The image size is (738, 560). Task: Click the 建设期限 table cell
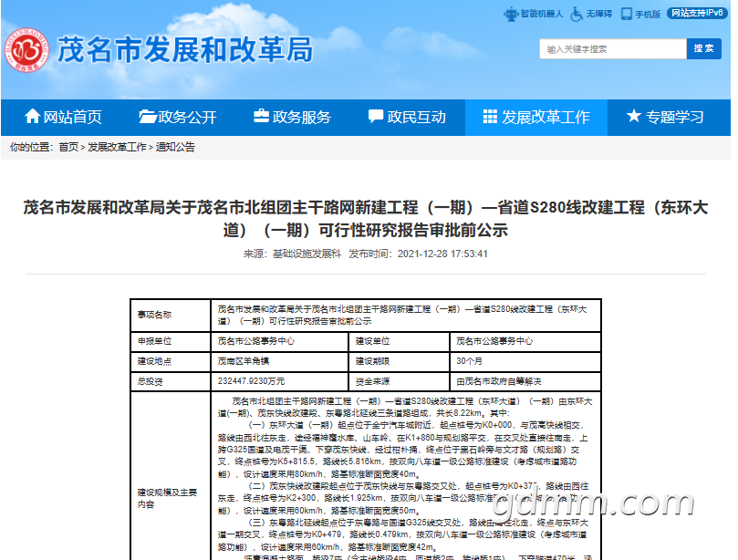pos(400,361)
